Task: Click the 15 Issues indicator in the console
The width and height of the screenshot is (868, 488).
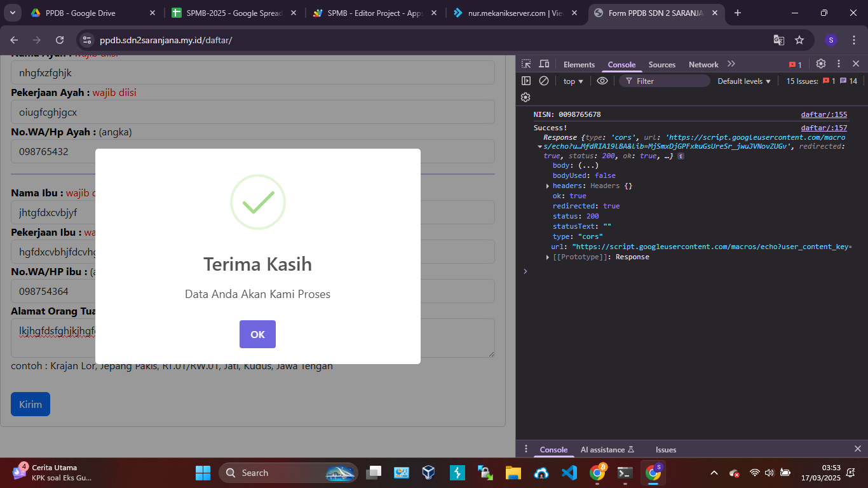Action: 822,81
